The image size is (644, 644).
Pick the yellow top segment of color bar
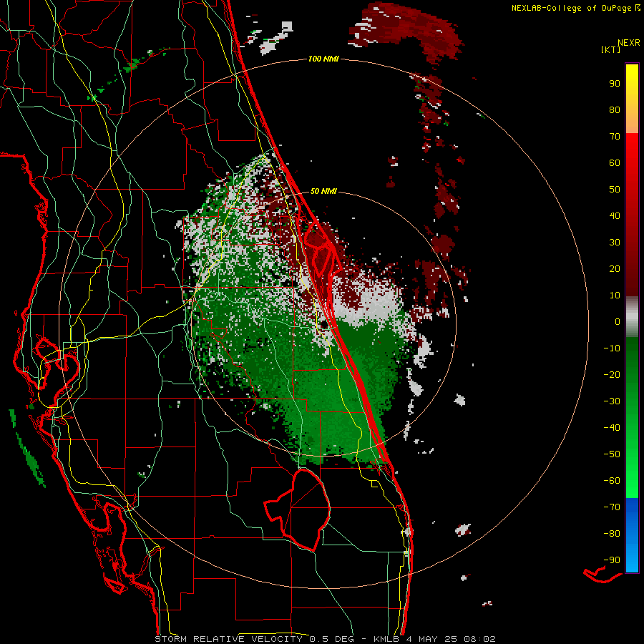pyautogui.click(x=632, y=99)
